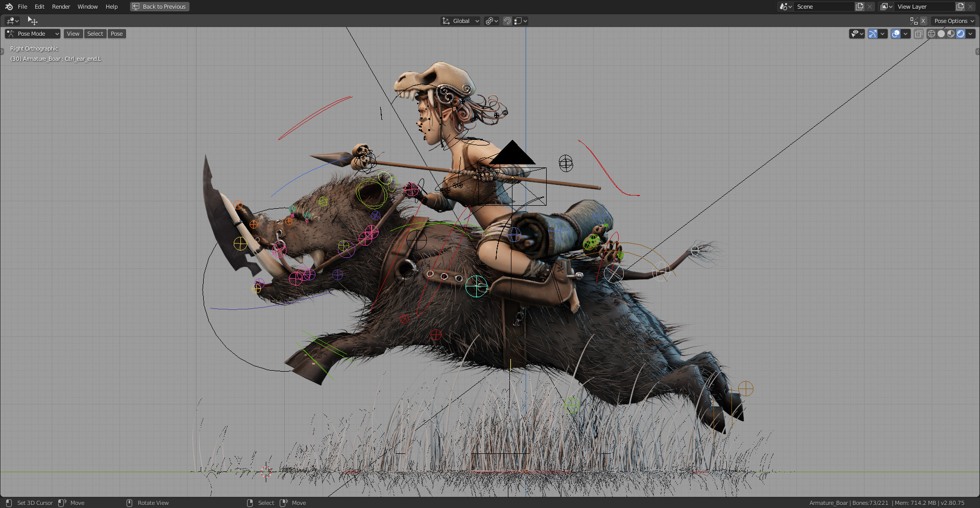Click the Right Orthographic view label

34,49
